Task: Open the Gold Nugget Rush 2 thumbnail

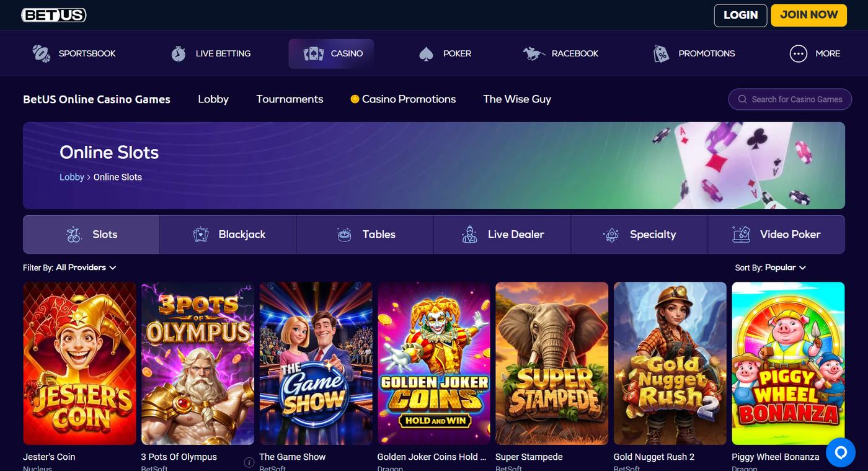Action: coord(670,364)
